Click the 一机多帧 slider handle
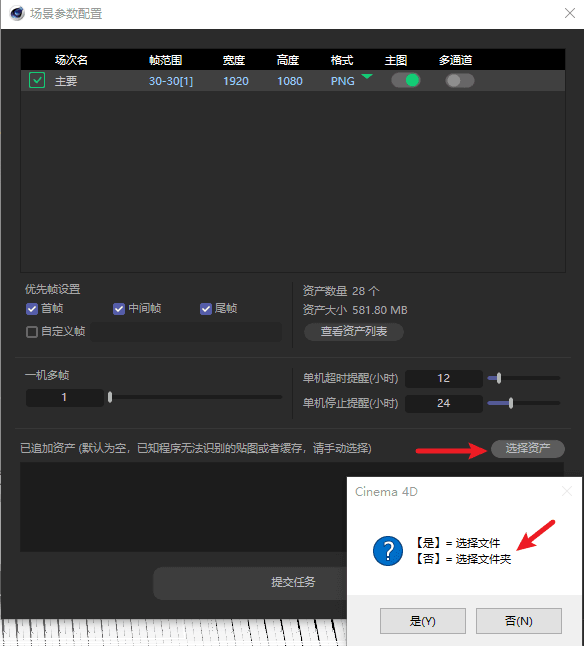 [110, 397]
